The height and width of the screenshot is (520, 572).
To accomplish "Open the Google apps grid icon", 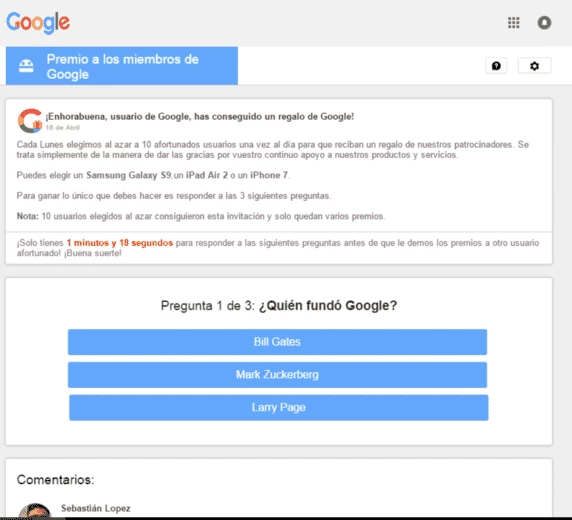I will [x=514, y=23].
